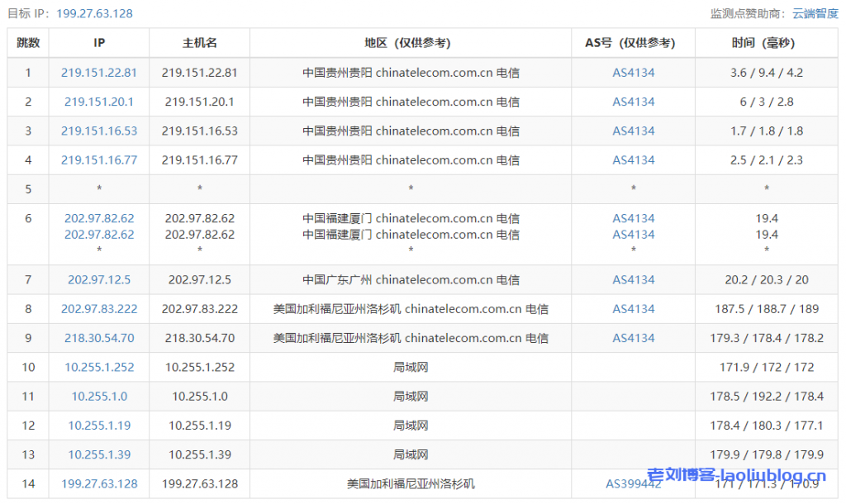Open IP link 10.255.1.19 in the IP column
Image resolution: width=846 pixels, height=504 pixels.
[99, 426]
